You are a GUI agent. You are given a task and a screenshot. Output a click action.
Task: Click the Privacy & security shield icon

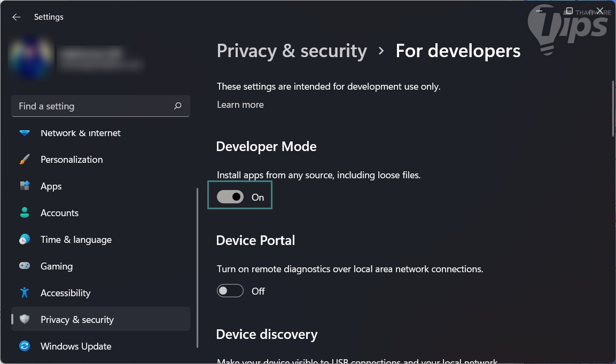[x=25, y=320]
